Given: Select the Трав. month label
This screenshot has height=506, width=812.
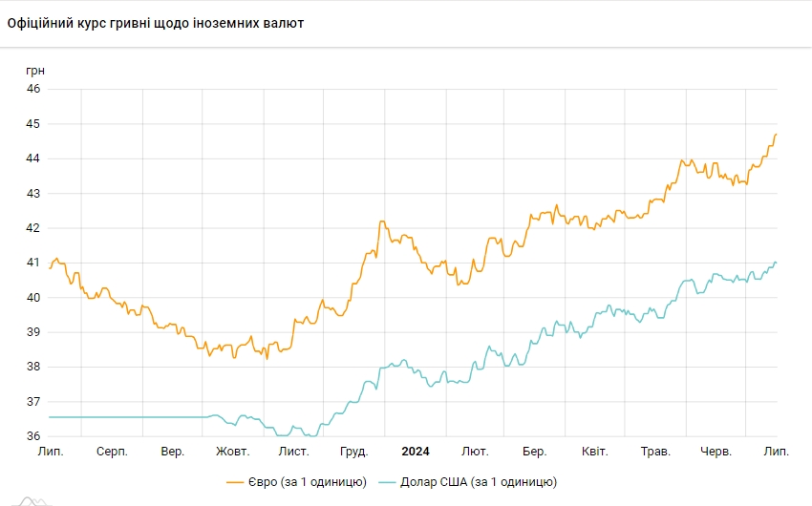Looking at the screenshot, I should (x=655, y=451).
